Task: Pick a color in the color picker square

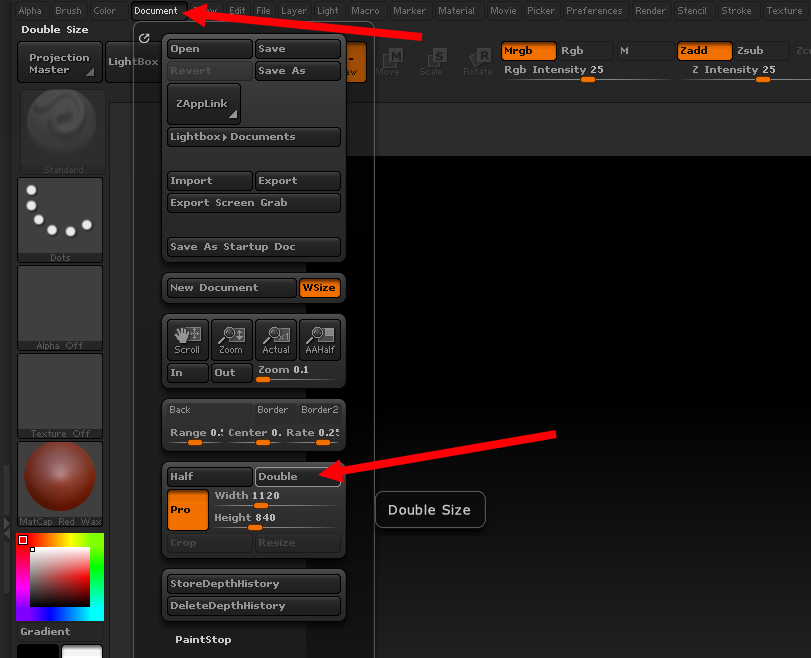Action: [x=60, y=577]
